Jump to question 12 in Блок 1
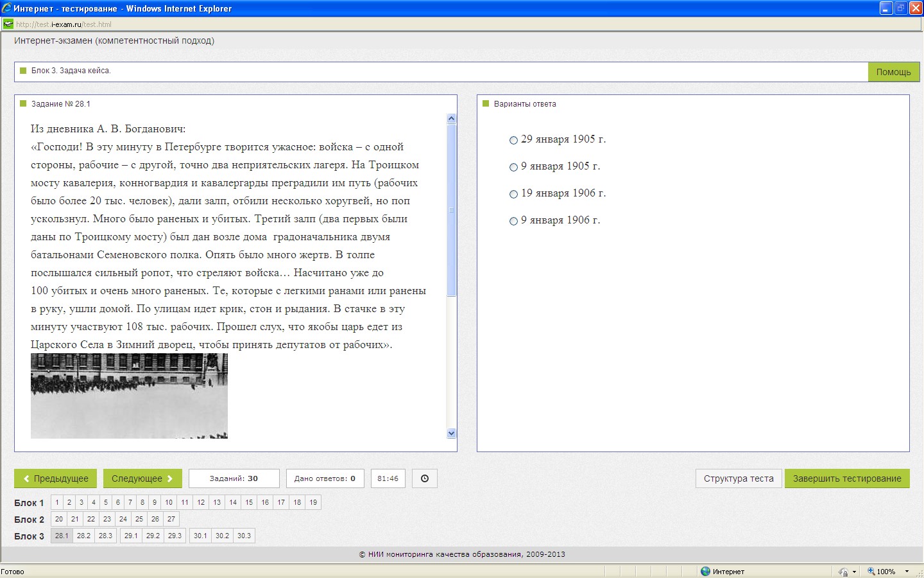This screenshot has width=924, height=578. pyautogui.click(x=201, y=502)
